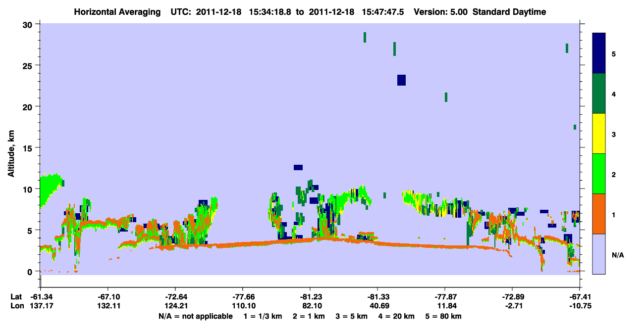
Task: Click the yellow level 3 colorbar segment
Action: click(x=599, y=134)
